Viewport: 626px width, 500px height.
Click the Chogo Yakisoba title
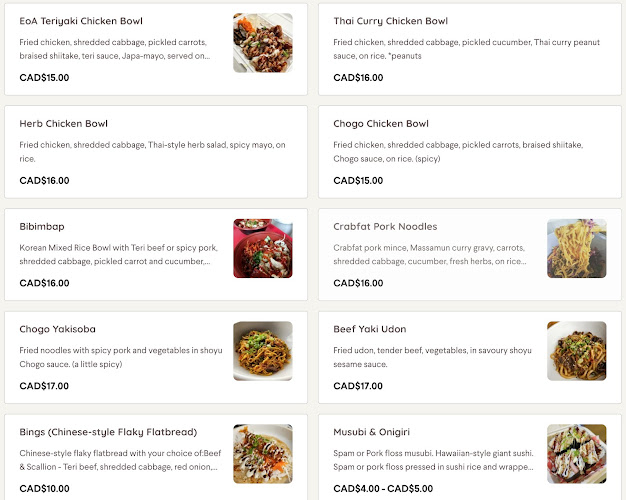pos(57,329)
